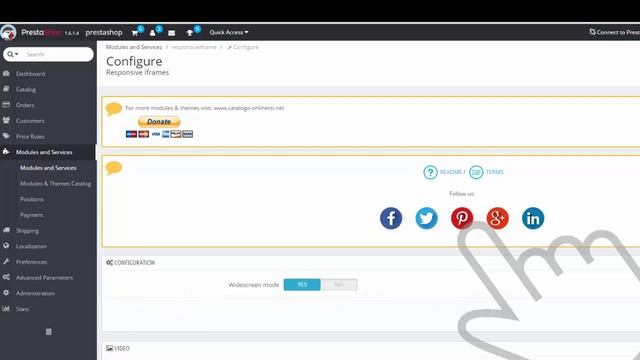Expand the Quick Access dropdown
This screenshot has width=640, height=360.
[229, 32]
